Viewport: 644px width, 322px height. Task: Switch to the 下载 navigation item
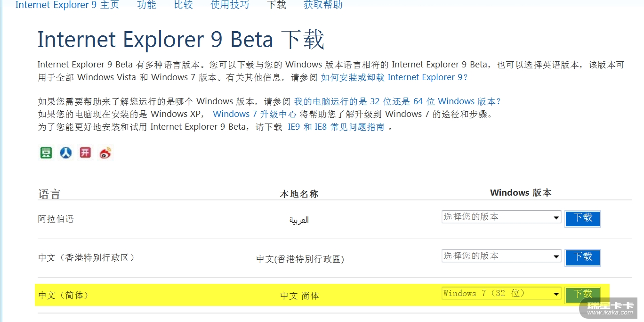276,5
